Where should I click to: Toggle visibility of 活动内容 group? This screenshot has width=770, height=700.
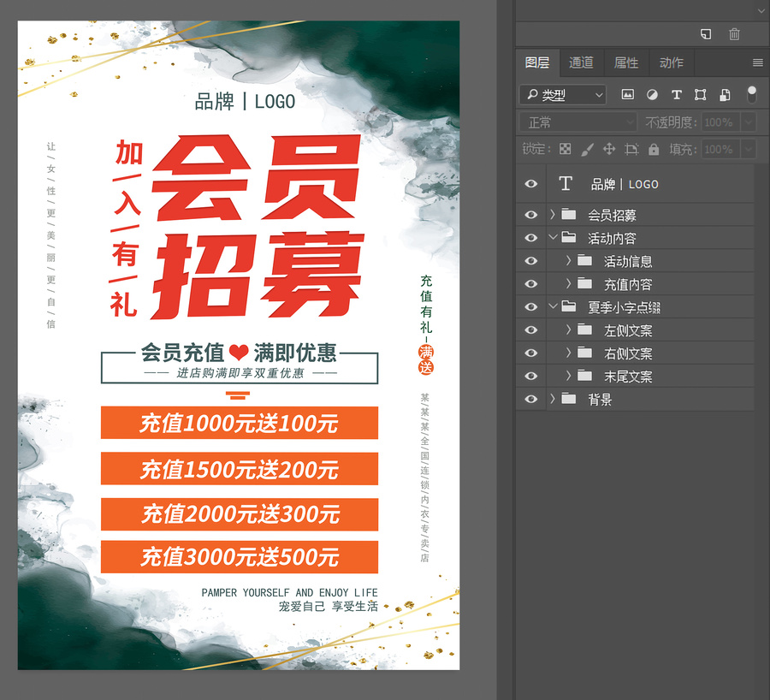click(x=530, y=238)
